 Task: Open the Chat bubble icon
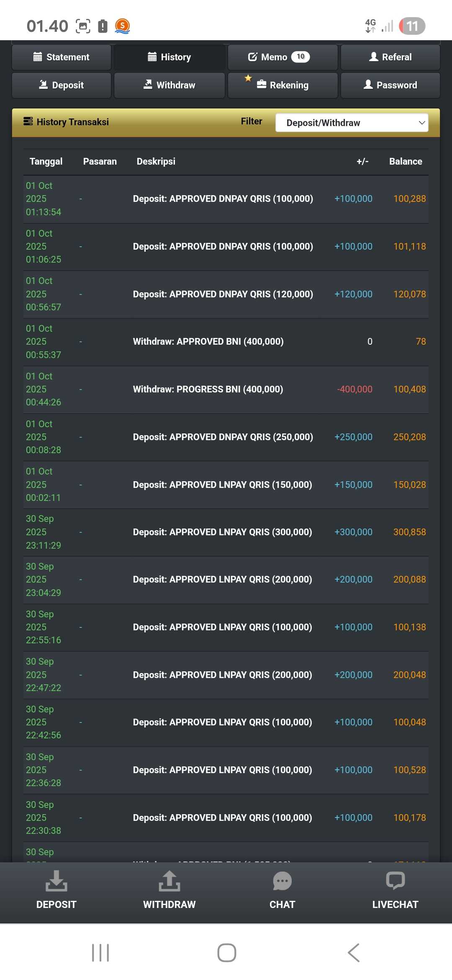(x=282, y=881)
